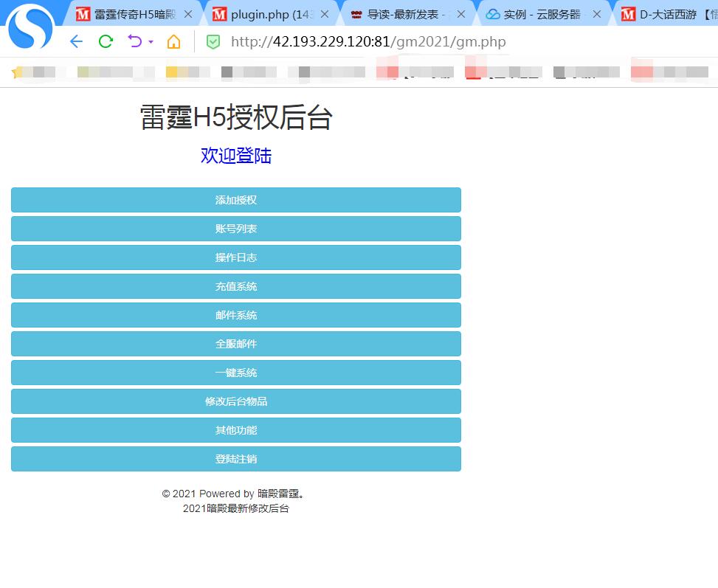Click the green security shield icon
This screenshot has width=718, height=588.
pos(213,42)
